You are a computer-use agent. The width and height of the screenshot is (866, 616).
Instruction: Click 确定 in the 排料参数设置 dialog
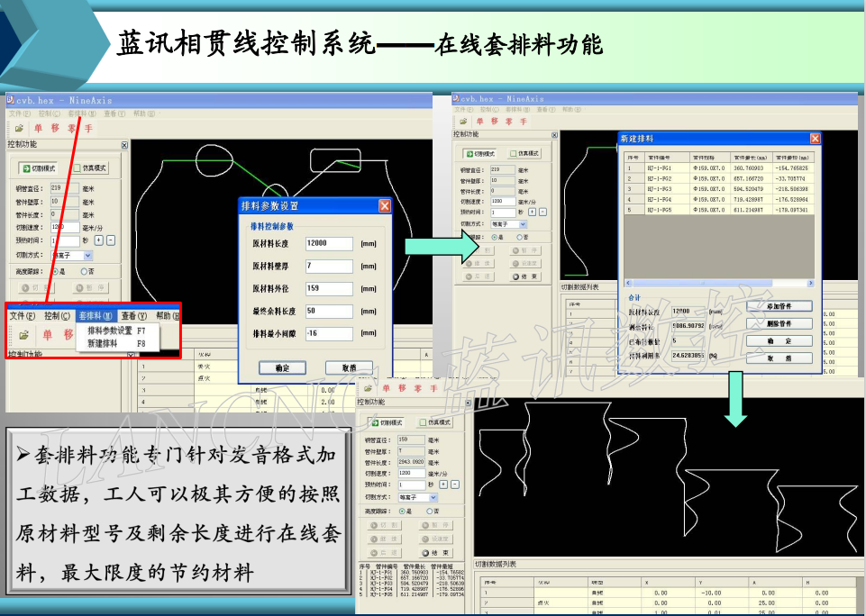pyautogui.click(x=281, y=367)
